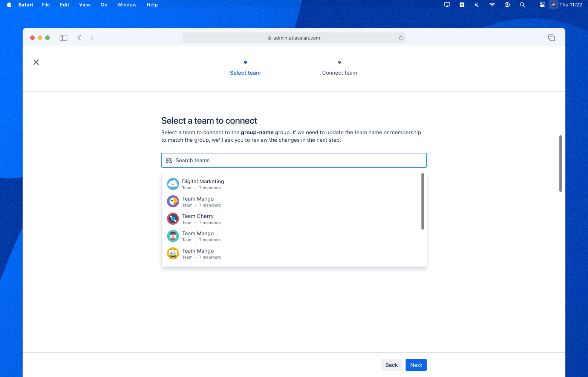Click the Back button

click(x=391, y=365)
